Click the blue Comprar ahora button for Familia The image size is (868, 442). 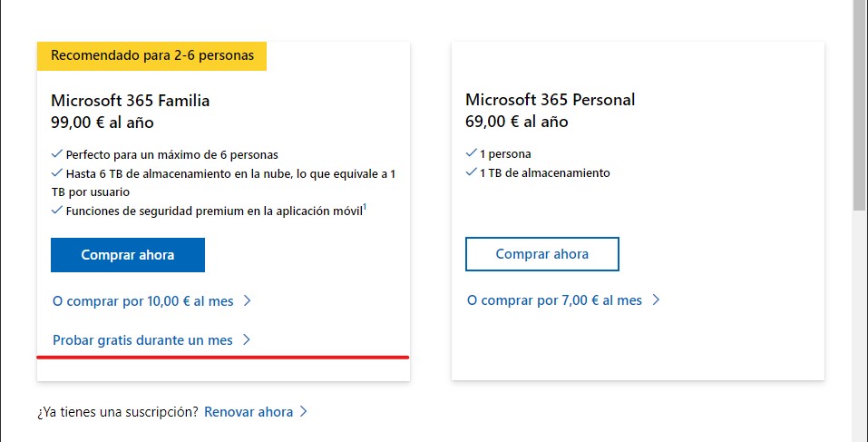(x=128, y=255)
